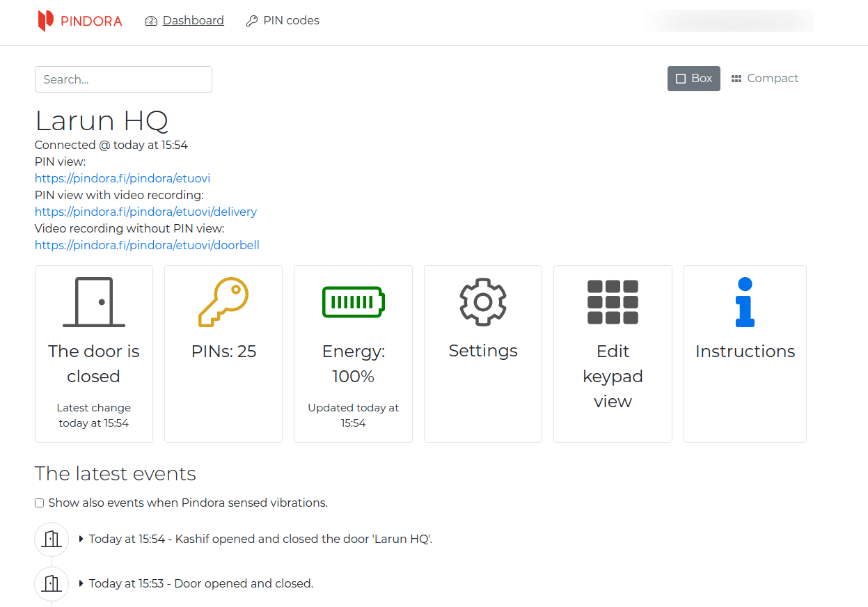This screenshot has width=868, height=607.
Task: Expand the 15:53 door opened event
Action: click(80, 583)
